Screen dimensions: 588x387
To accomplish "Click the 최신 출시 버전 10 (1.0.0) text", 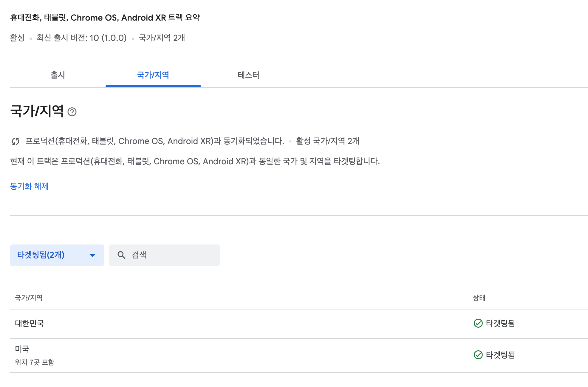I will [81, 38].
